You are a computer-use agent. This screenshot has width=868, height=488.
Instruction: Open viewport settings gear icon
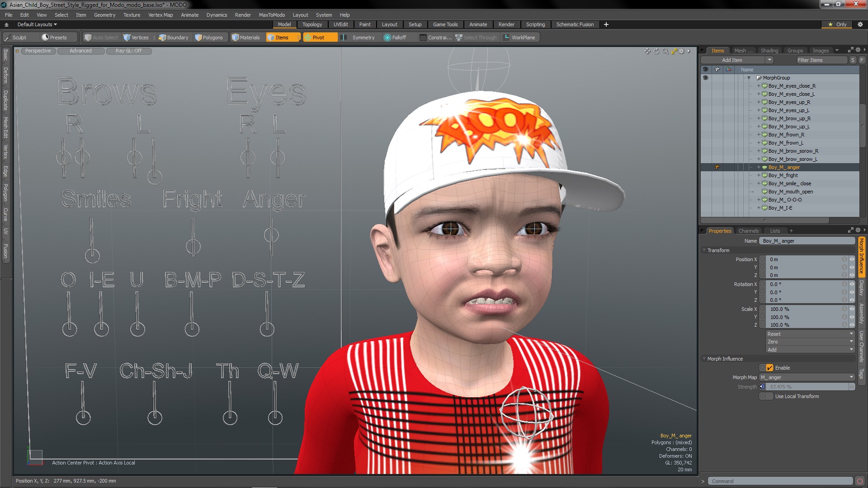click(x=682, y=51)
